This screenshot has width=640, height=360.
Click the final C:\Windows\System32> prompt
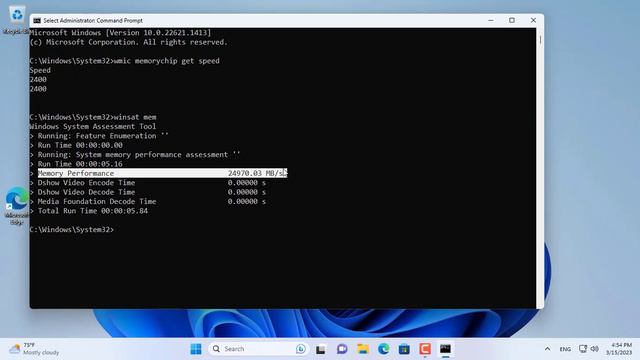(x=72, y=229)
